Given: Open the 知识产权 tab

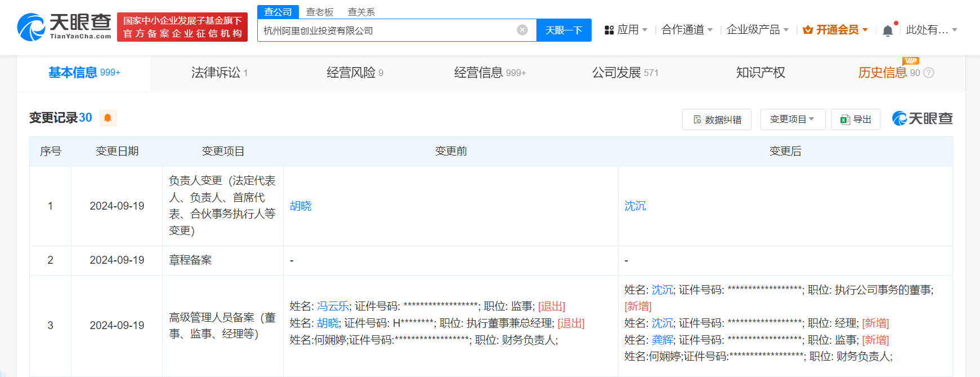Looking at the screenshot, I should pos(760,73).
